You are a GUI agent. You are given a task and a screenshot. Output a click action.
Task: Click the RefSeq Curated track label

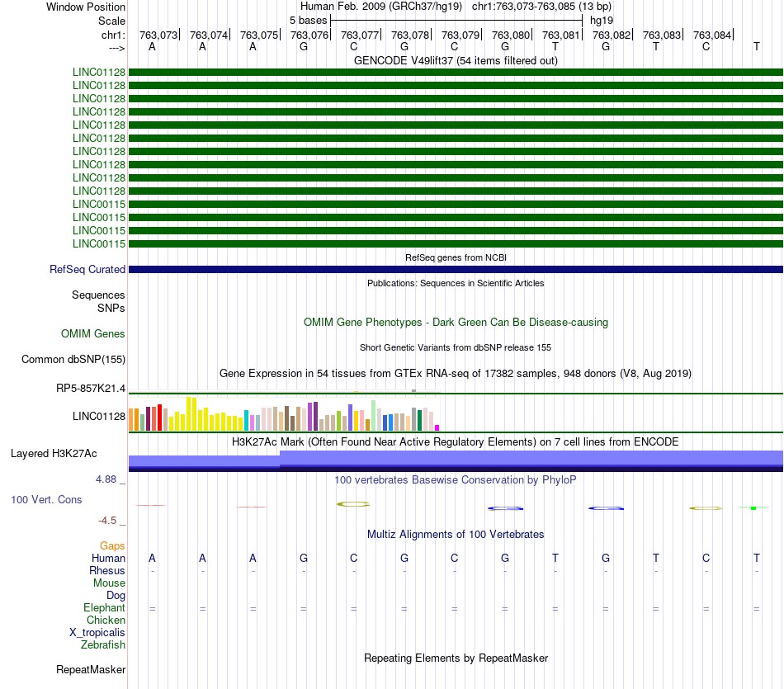(x=87, y=269)
